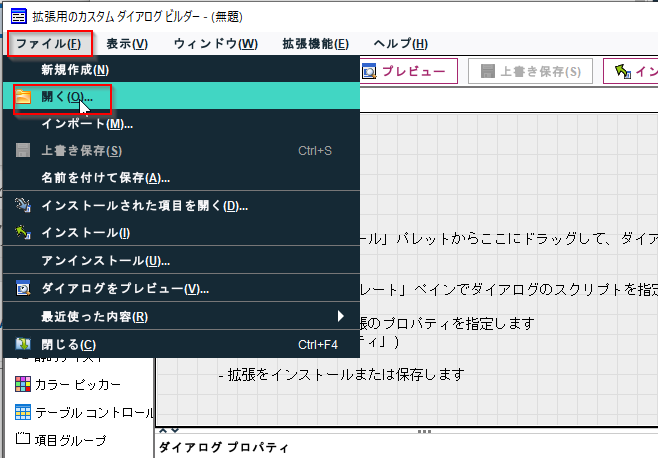This screenshot has width=658, height=458.
Task: Choose ダイアログをプレビュー(V)... menu entry
Action: coord(181,289)
